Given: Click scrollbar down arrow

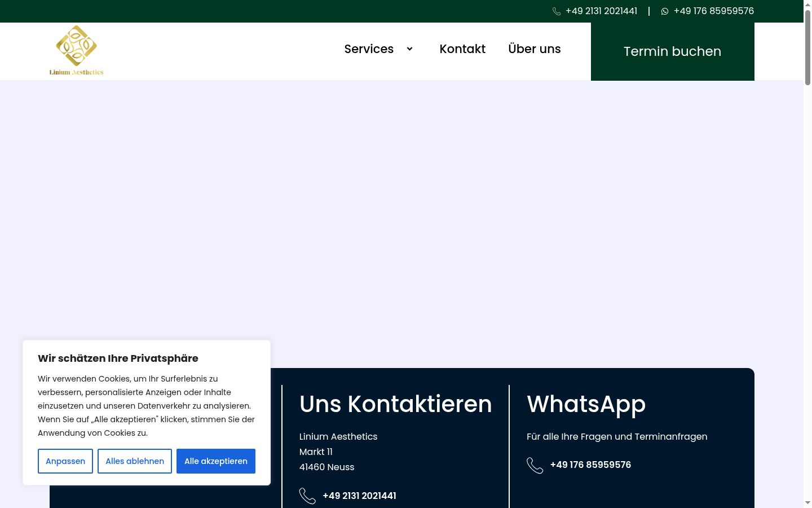Looking at the screenshot, I should coord(807,502).
